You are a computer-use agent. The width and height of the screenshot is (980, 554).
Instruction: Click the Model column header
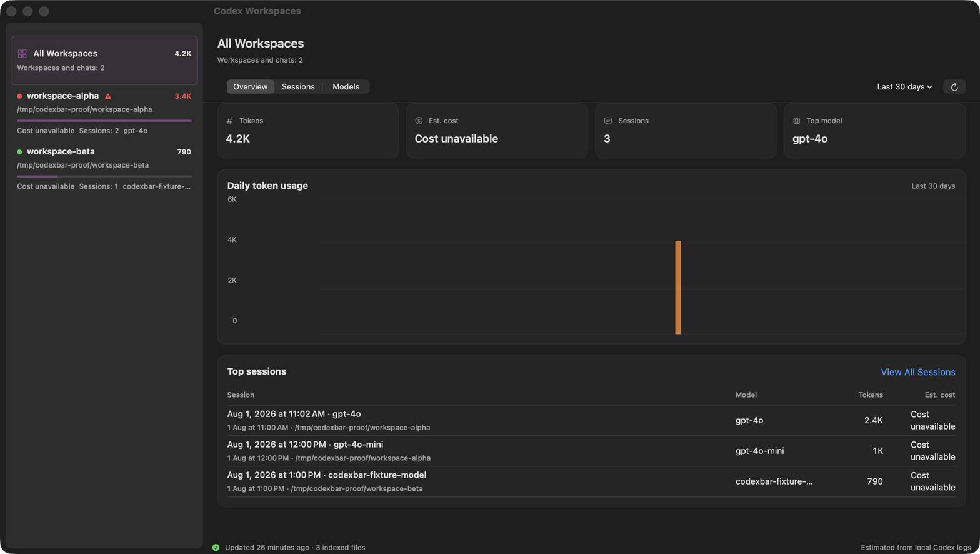pyautogui.click(x=746, y=395)
